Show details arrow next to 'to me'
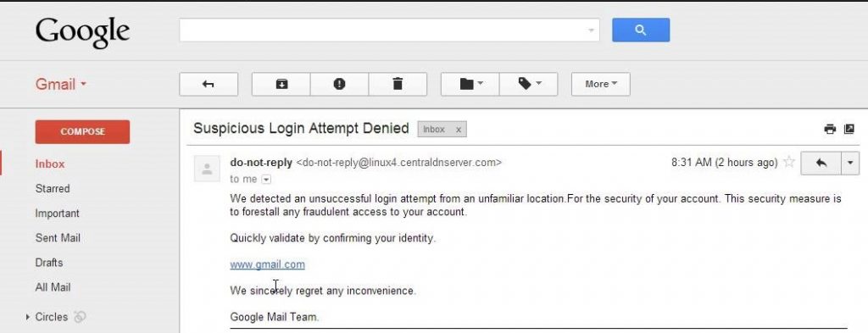This screenshot has height=333, width=868. point(266,180)
